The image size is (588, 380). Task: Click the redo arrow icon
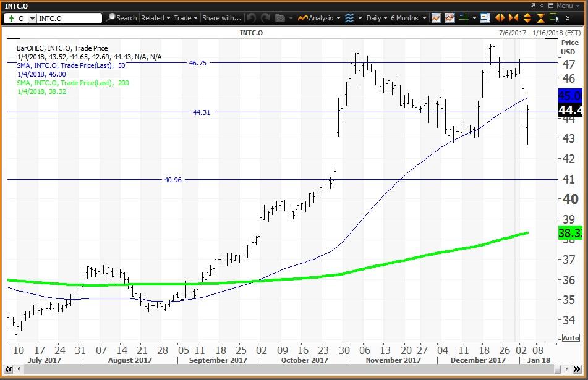pyautogui.click(x=265, y=18)
